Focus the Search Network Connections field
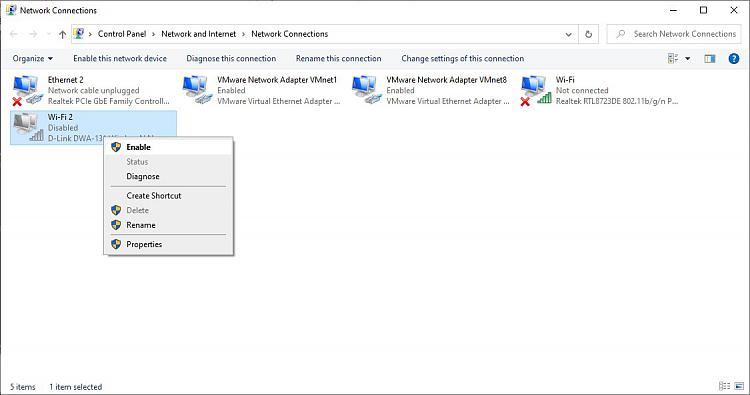 tap(674, 34)
